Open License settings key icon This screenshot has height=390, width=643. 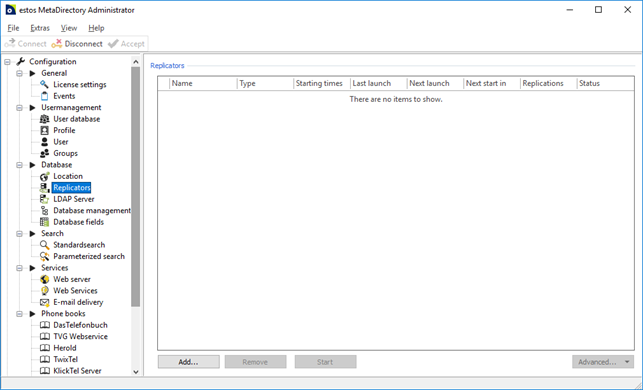click(x=44, y=84)
